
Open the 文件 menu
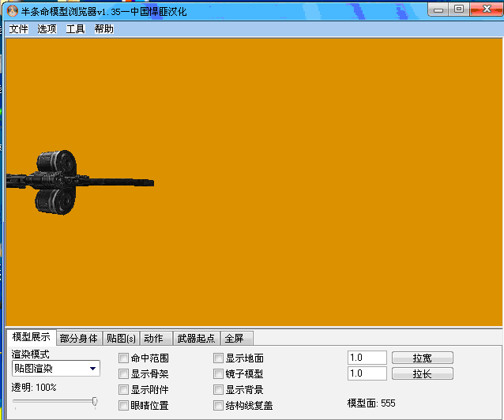[x=18, y=29]
